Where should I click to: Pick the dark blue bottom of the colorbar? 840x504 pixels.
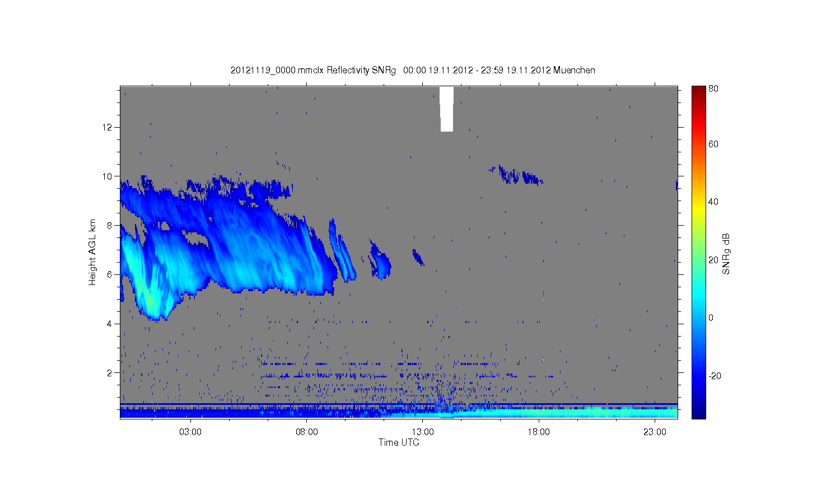point(698,413)
